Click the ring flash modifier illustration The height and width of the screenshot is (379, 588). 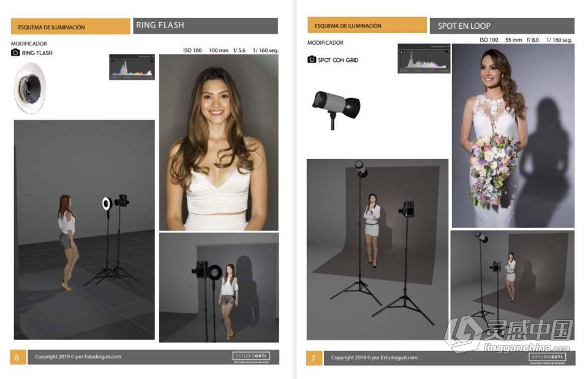(x=30, y=88)
